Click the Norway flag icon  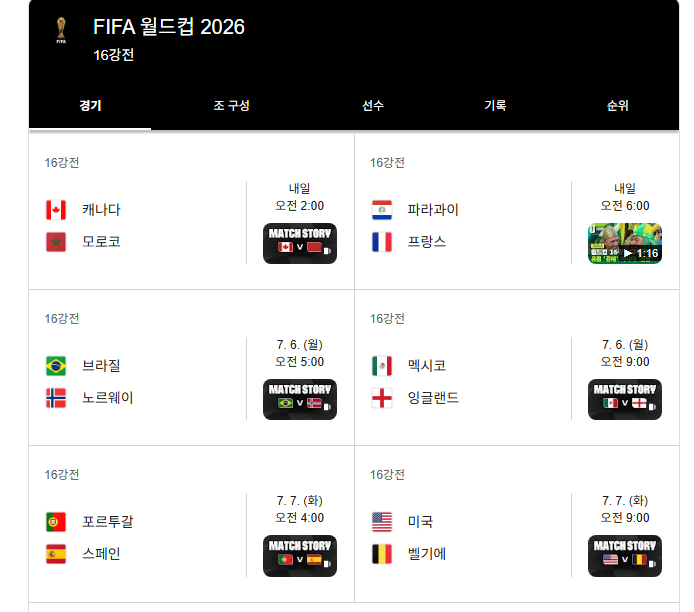56,398
